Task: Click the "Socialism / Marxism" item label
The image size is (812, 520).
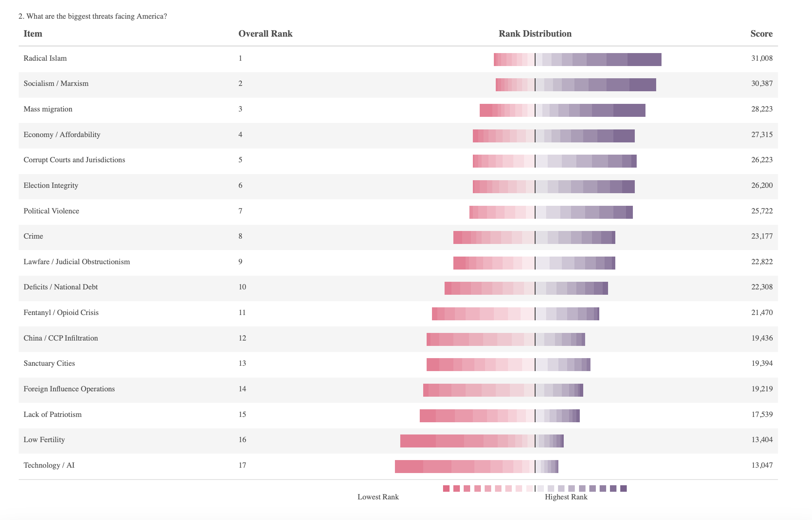Action: (56, 84)
